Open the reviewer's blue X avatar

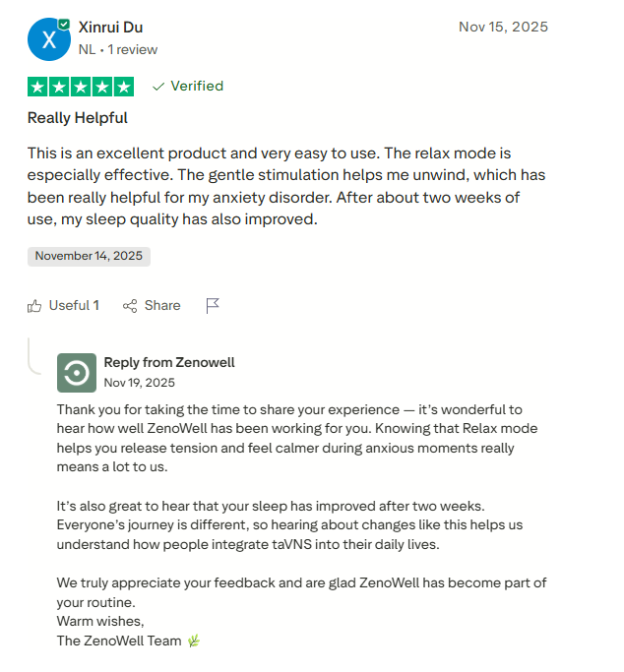coord(47,38)
